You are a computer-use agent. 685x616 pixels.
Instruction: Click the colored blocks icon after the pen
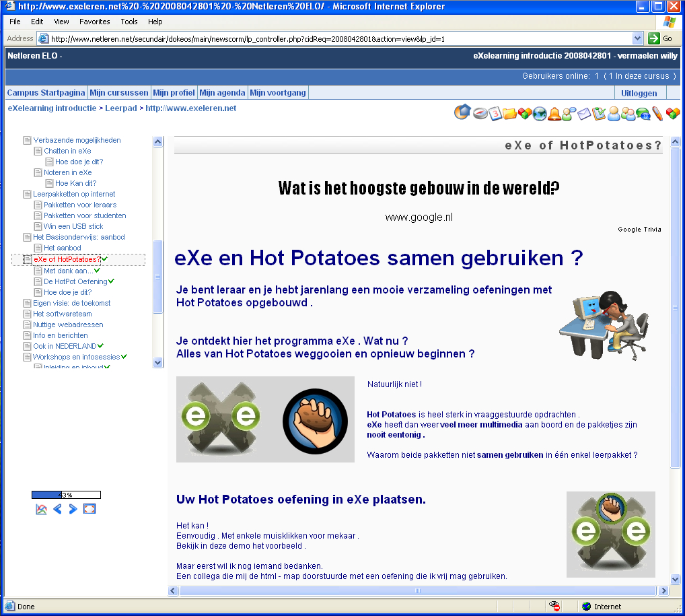click(673, 114)
